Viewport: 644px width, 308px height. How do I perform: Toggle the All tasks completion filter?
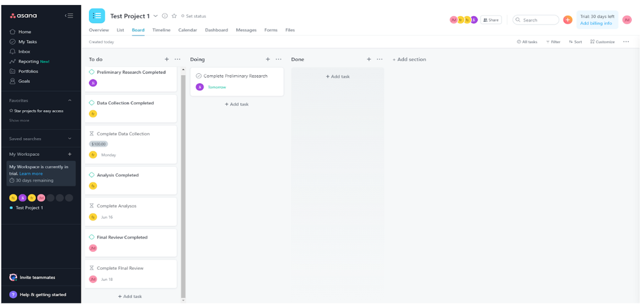[527, 42]
